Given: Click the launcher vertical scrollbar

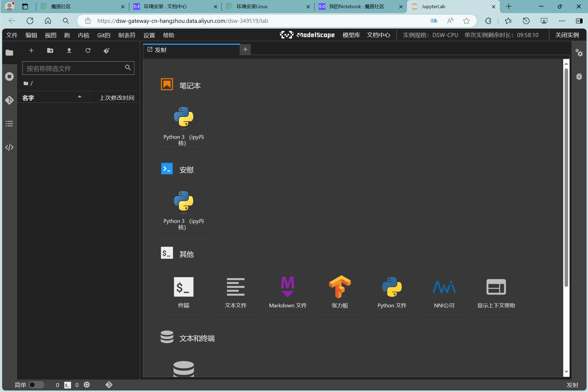Looking at the screenshot, I should click(x=566, y=177).
